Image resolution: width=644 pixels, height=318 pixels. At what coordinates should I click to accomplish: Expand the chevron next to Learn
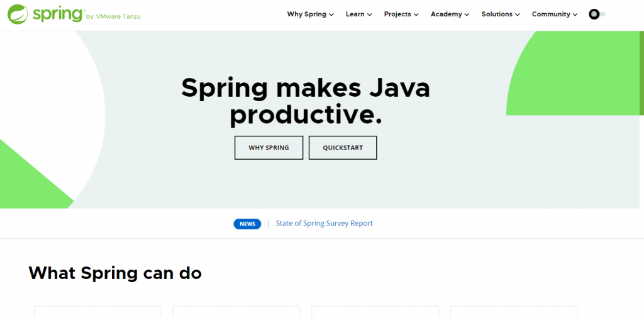(x=370, y=15)
